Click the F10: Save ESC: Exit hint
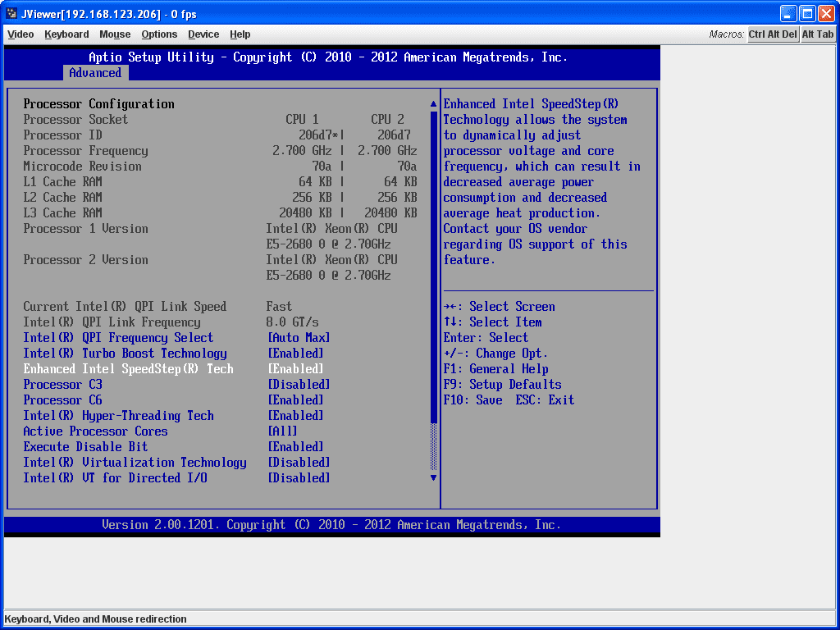Screen dimensions: 840x630 click(509, 400)
